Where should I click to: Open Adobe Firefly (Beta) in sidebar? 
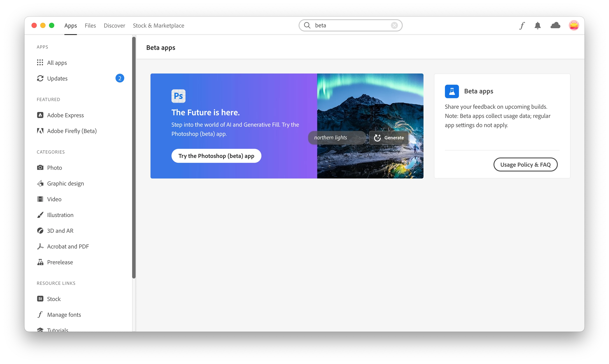pyautogui.click(x=72, y=131)
